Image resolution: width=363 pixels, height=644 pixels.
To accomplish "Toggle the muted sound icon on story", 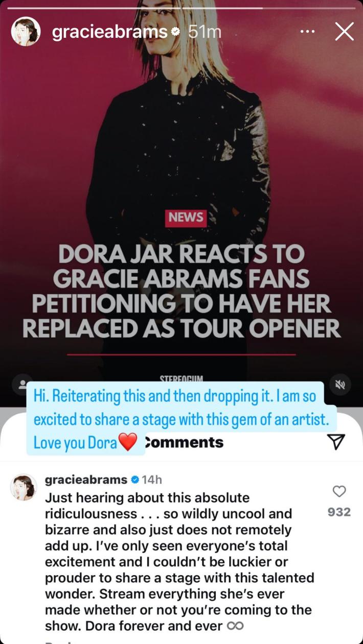I will pyautogui.click(x=340, y=384).
